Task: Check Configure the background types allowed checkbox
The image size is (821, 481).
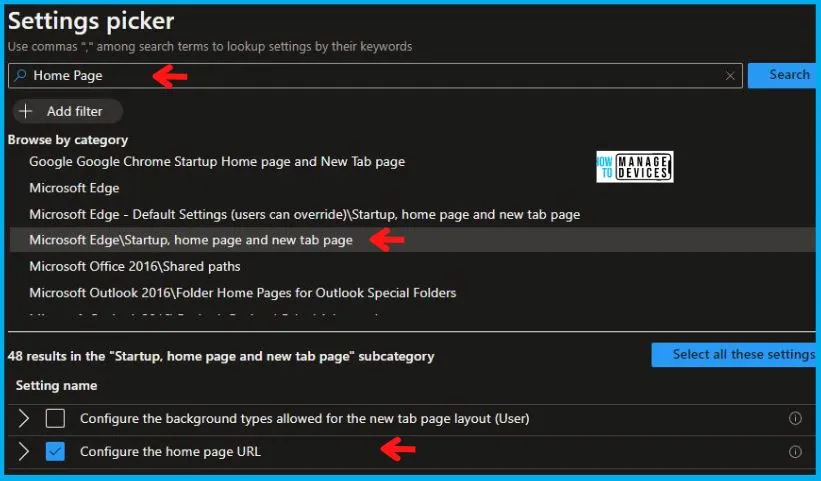Action: click(x=55, y=418)
